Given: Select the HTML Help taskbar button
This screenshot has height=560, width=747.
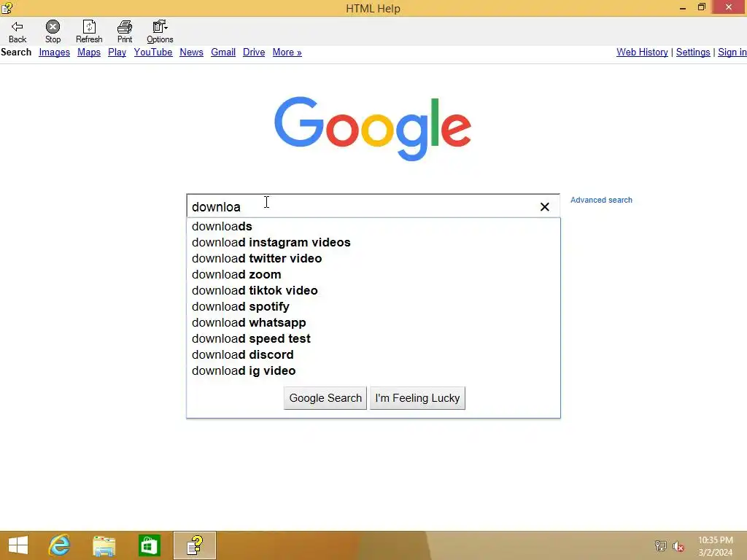Looking at the screenshot, I should (x=194, y=545).
